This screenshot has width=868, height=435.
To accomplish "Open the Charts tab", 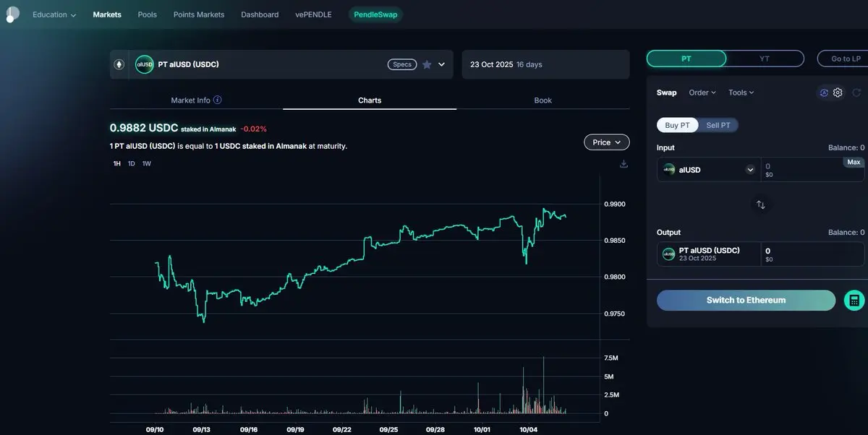I will (x=370, y=100).
